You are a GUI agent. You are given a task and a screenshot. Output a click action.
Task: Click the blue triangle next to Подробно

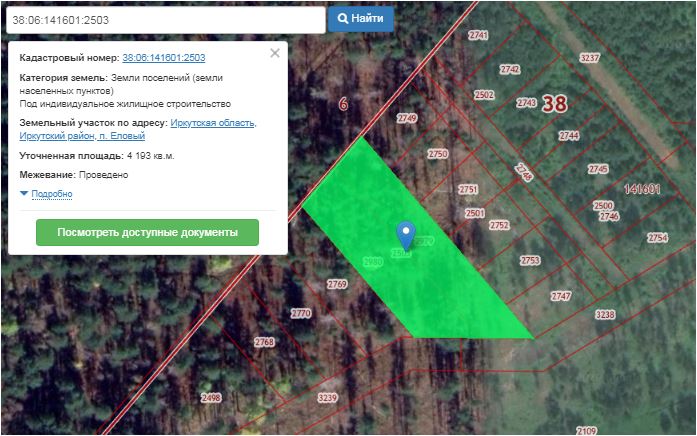[x=24, y=194]
